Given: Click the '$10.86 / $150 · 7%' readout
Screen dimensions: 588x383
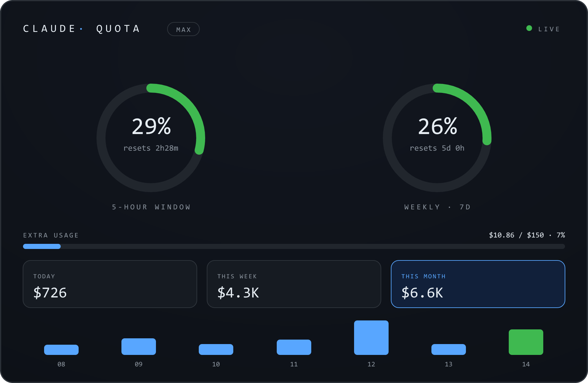Looking at the screenshot, I should (527, 235).
